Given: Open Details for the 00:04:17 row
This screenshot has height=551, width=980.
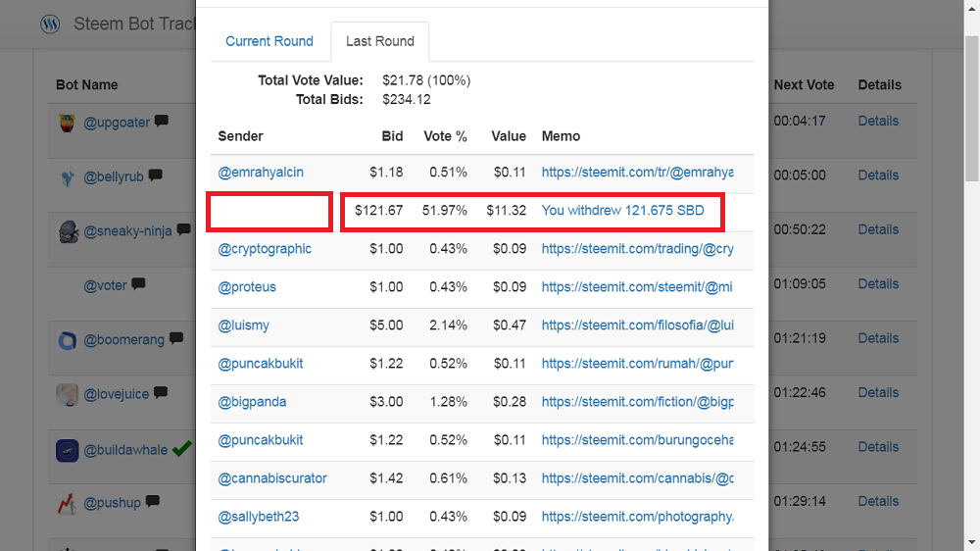Looking at the screenshot, I should [878, 121].
